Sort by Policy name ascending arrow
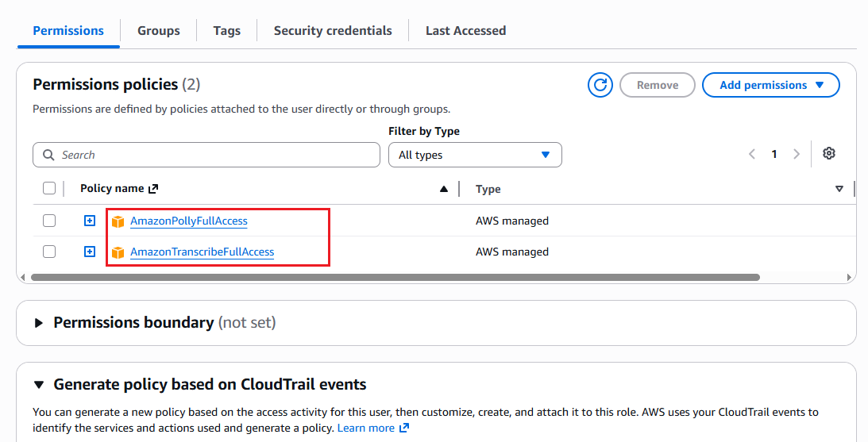 tap(443, 189)
